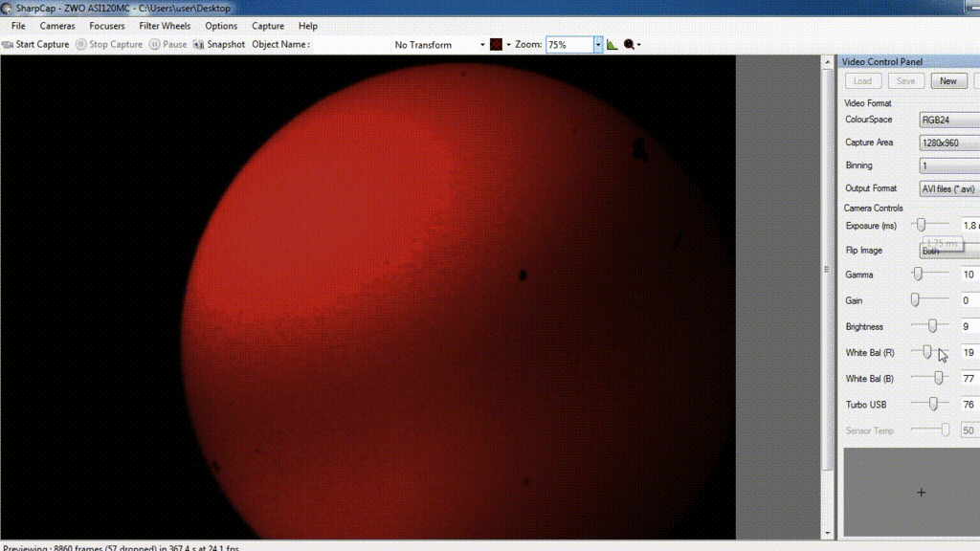Open the focus tool dropdown arrow
This screenshot has width=980, height=551.
pos(638,45)
